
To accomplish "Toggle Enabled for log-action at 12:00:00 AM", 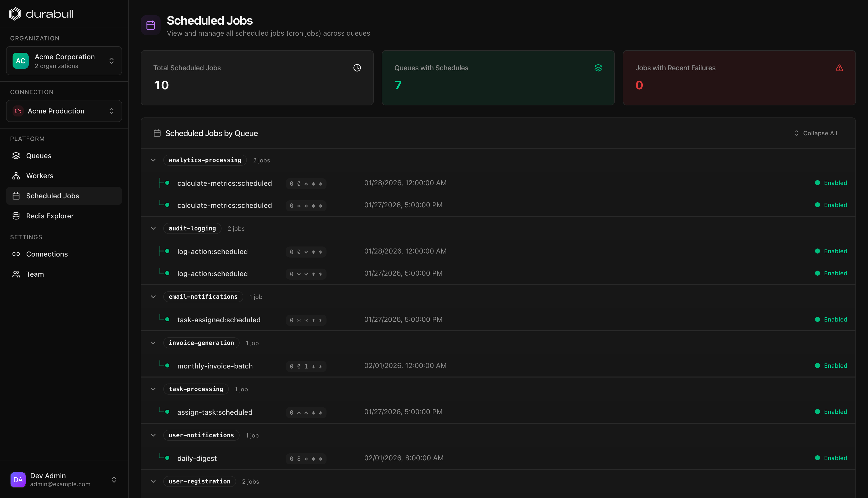I will [x=831, y=252].
